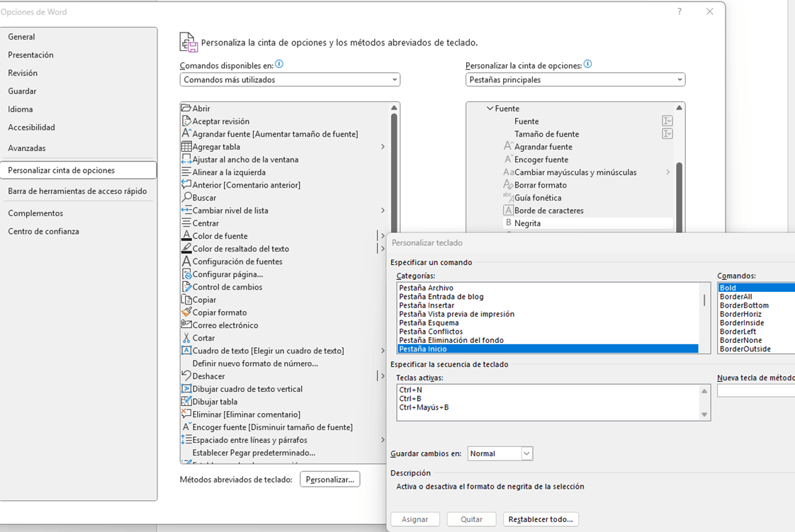Click the Anterior comentario icon

coord(186,184)
